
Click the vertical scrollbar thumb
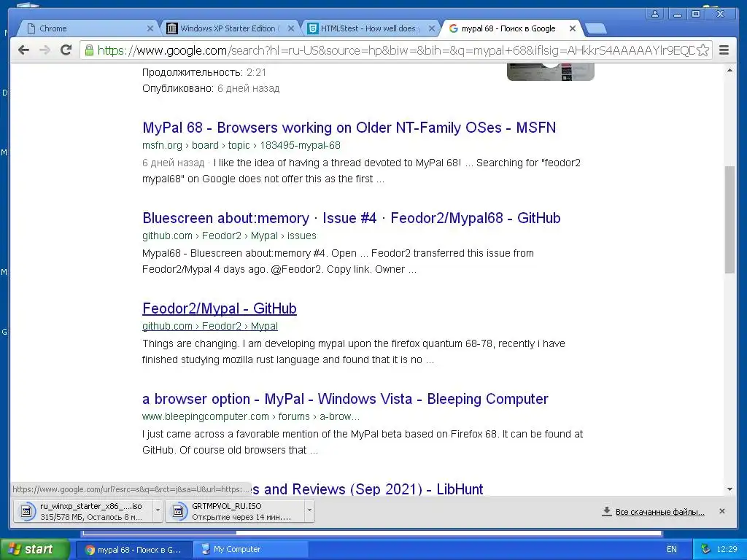pyautogui.click(x=729, y=219)
